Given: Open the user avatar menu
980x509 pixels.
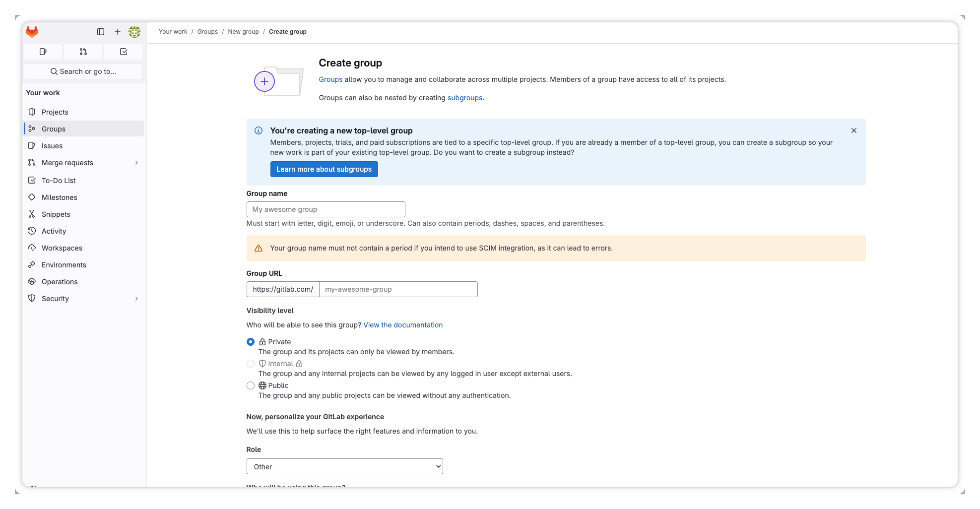Looking at the screenshot, I should (x=134, y=32).
